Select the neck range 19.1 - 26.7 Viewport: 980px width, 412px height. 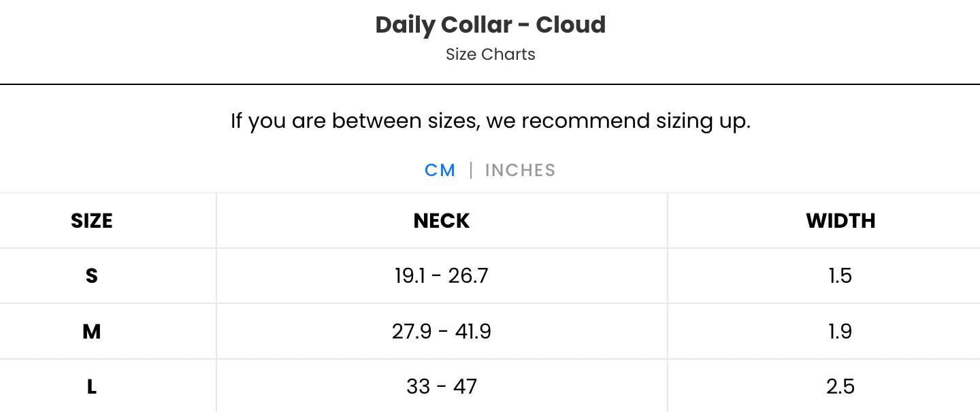pyautogui.click(x=441, y=275)
